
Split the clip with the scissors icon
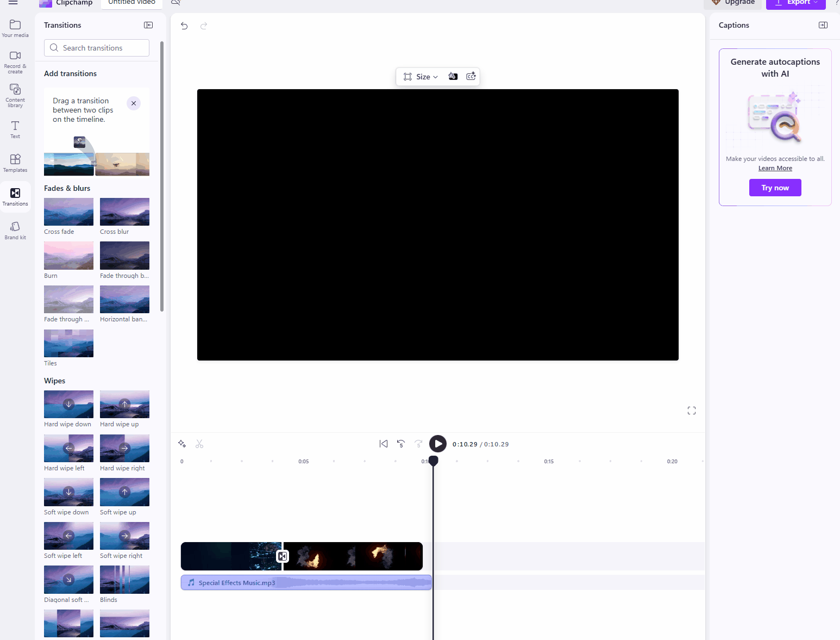click(199, 444)
